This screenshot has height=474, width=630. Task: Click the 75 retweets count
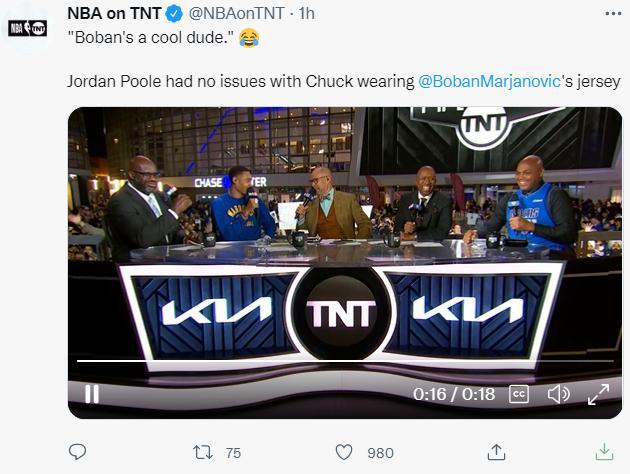233,453
